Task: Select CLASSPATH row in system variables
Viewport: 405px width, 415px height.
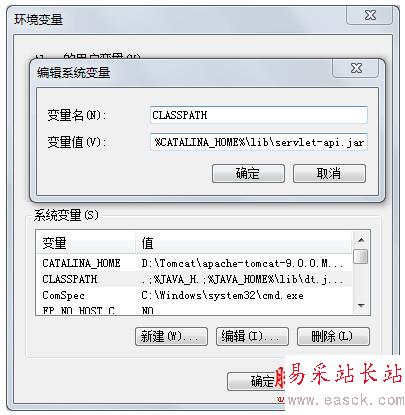Action: click(193, 279)
